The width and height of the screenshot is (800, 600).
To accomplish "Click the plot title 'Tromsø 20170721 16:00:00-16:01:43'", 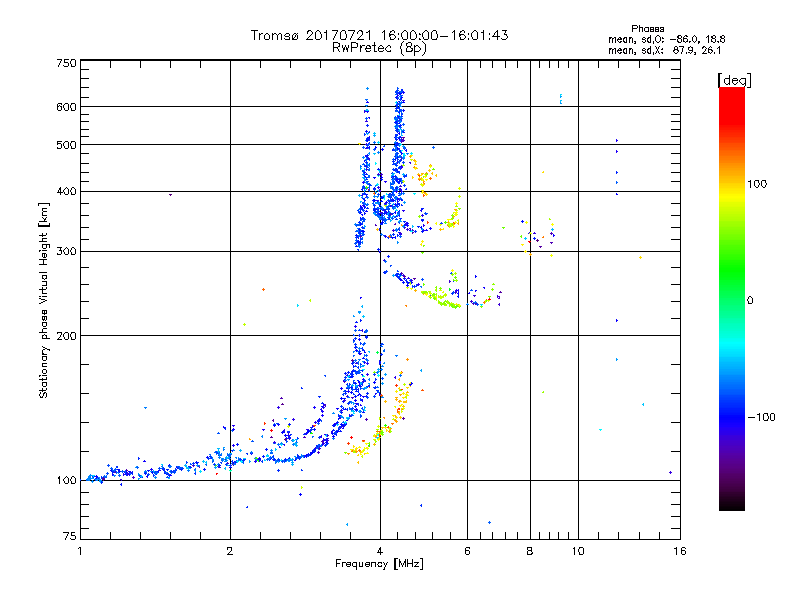I will (x=379, y=35).
